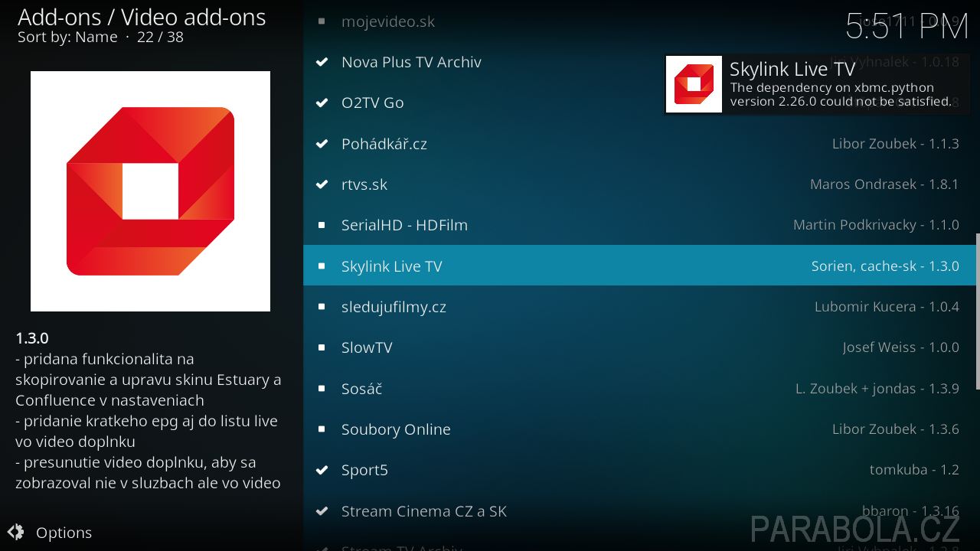Click the Skylink Live TV notification title

click(792, 69)
